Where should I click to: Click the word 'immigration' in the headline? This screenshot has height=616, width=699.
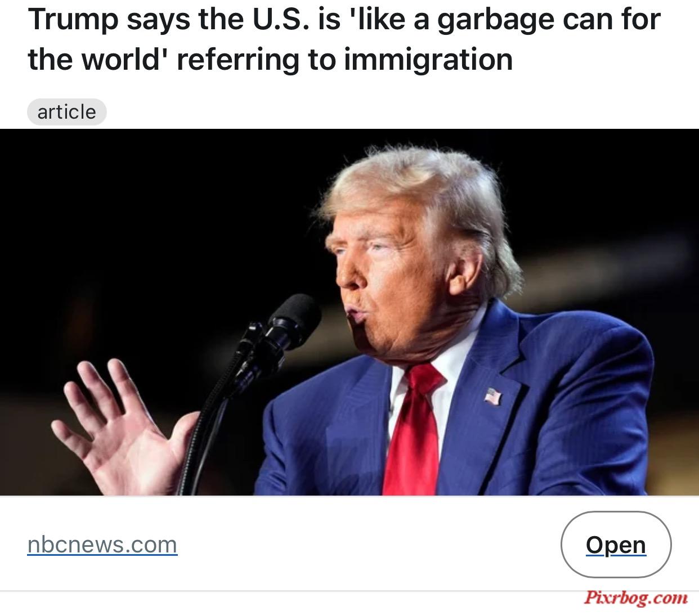click(428, 60)
